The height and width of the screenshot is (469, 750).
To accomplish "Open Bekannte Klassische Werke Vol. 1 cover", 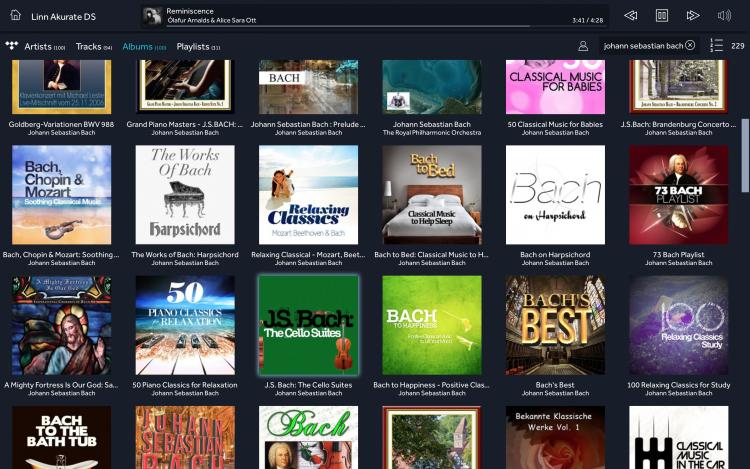I will 555,437.
